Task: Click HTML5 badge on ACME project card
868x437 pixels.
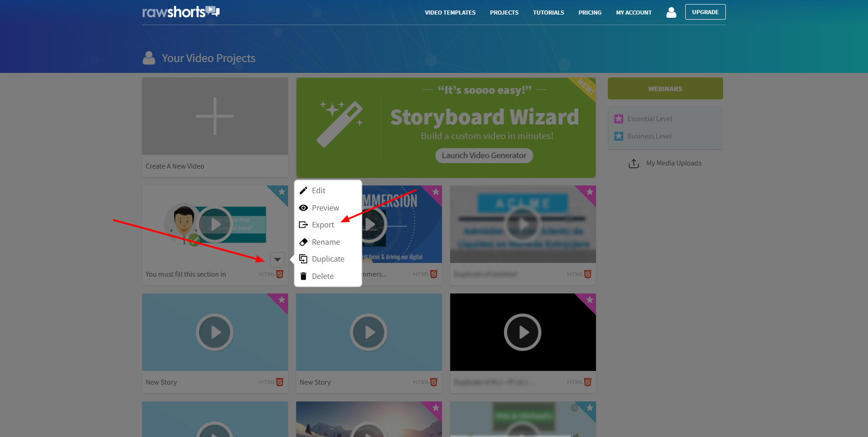Action: point(580,274)
